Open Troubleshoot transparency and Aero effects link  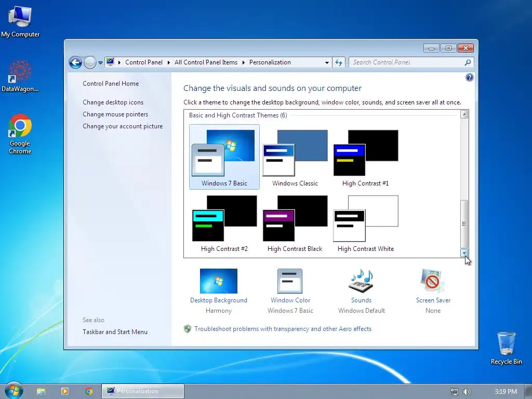click(283, 329)
